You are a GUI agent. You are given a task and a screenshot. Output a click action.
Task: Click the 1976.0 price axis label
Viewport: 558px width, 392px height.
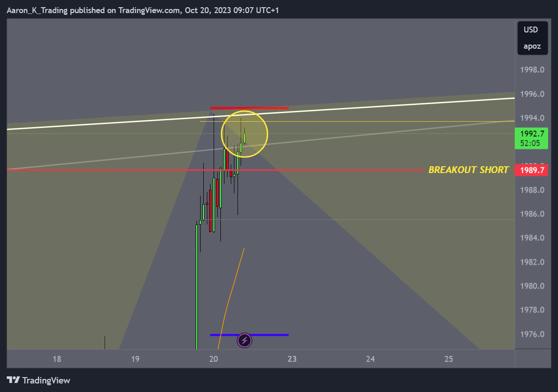(532, 334)
